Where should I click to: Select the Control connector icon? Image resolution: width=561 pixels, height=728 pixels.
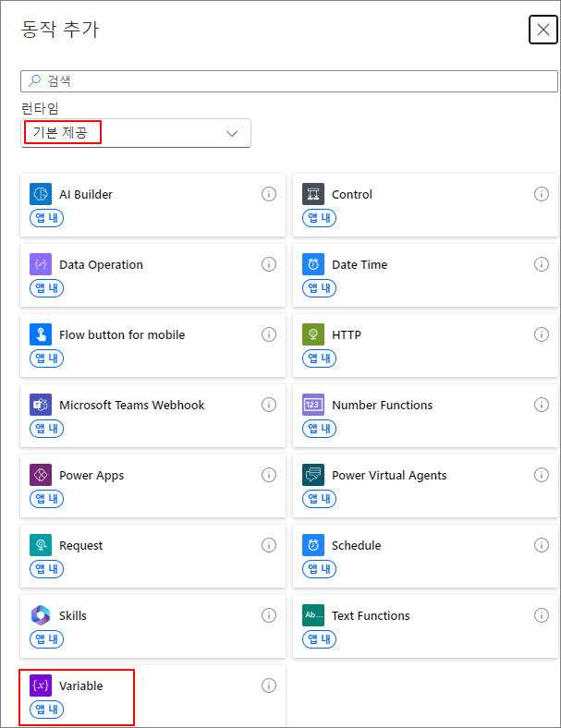click(x=313, y=194)
